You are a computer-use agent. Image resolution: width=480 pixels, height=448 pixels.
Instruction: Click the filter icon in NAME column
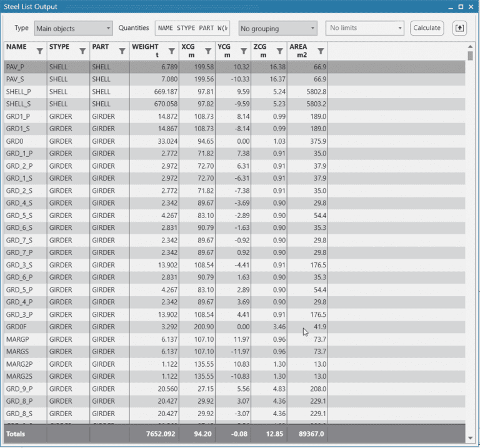point(40,51)
